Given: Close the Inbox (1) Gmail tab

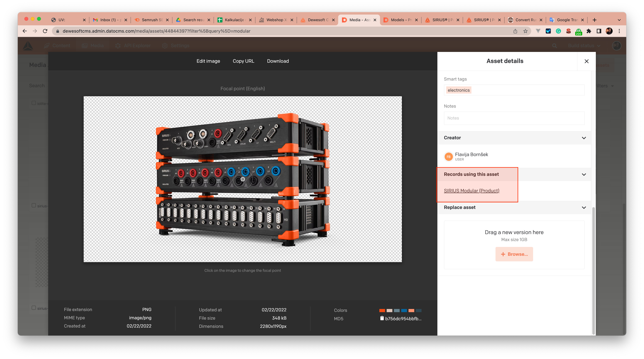Looking at the screenshot, I should 126,20.
